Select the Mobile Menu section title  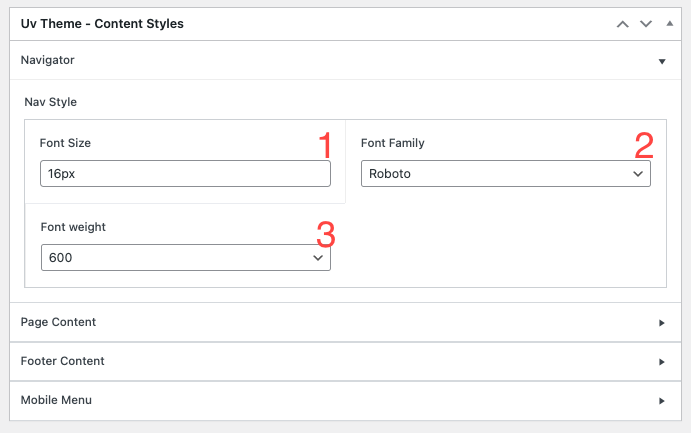coord(56,400)
